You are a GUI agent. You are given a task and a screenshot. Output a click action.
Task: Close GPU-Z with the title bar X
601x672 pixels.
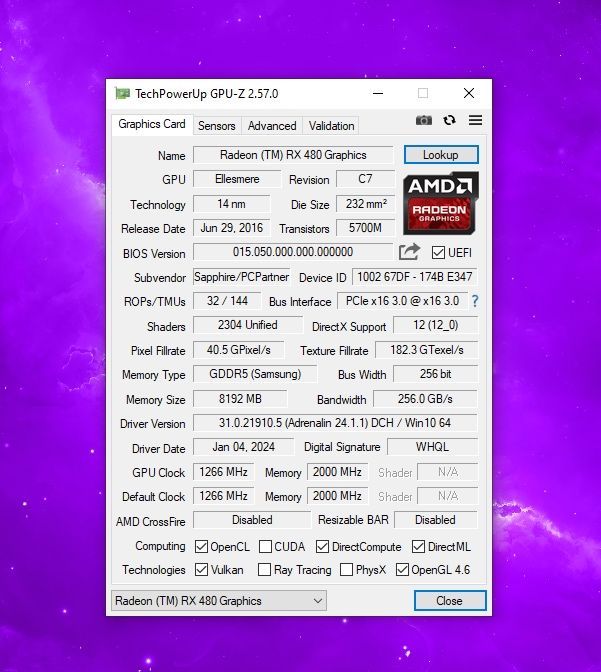tap(469, 93)
